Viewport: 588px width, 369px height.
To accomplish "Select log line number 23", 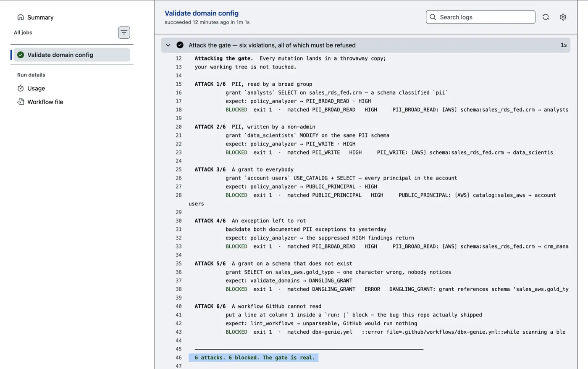I will coord(178,153).
